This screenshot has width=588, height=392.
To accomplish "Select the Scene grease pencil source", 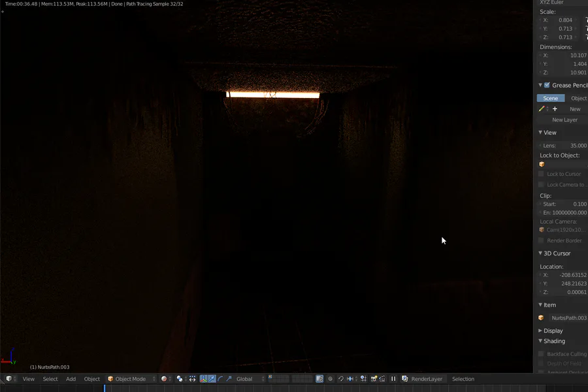I will [551, 98].
